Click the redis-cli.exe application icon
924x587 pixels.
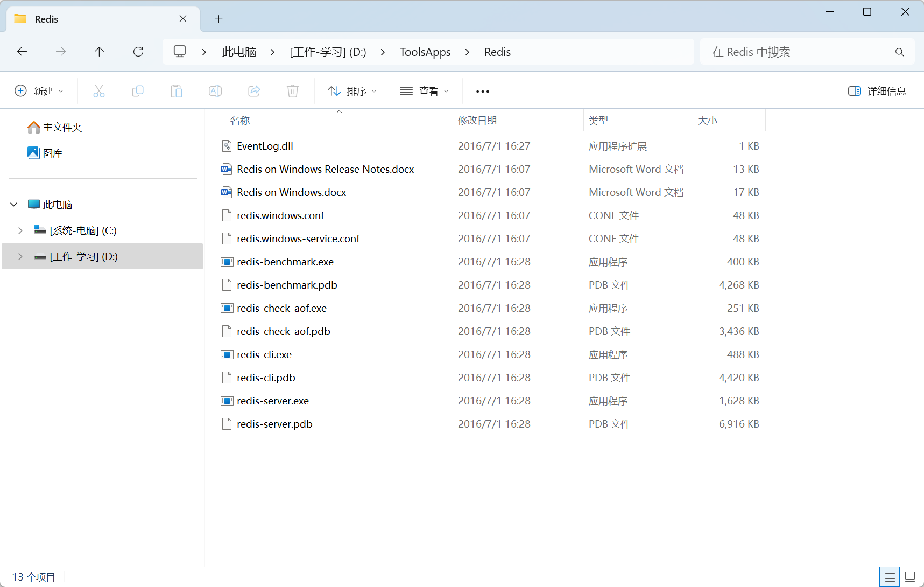point(227,354)
